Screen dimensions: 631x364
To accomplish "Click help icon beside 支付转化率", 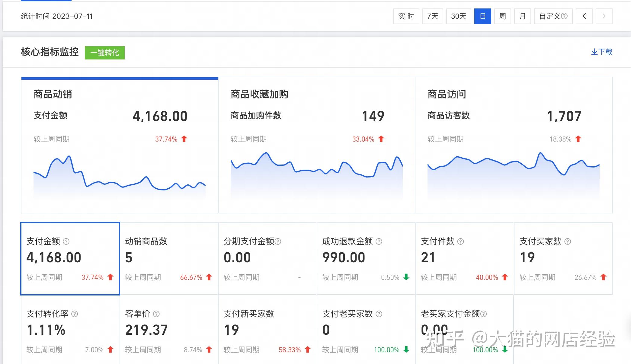I will tap(75, 314).
